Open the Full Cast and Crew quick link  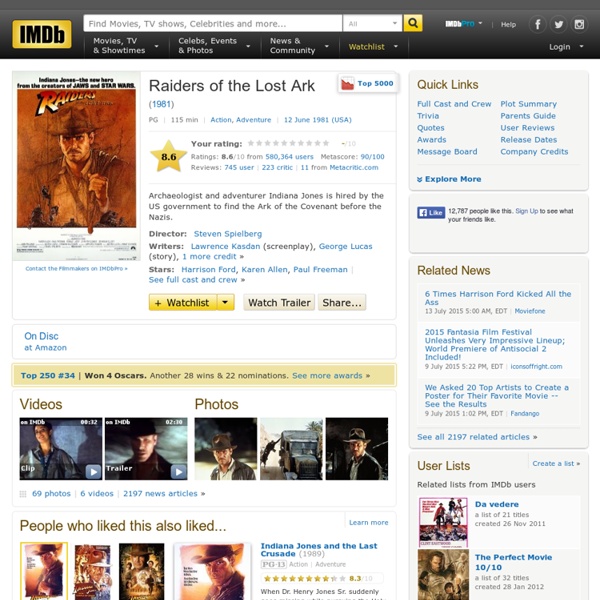point(454,104)
